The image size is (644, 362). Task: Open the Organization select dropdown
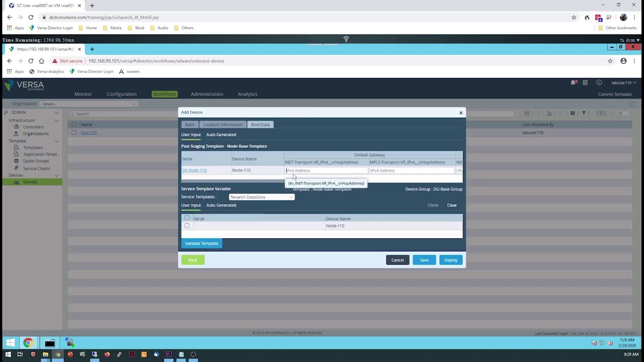coord(89,104)
